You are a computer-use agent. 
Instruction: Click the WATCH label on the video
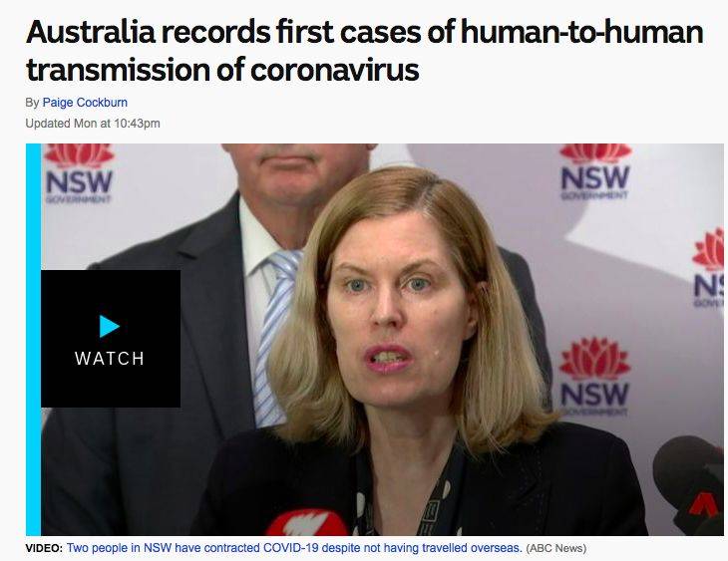[110, 359]
